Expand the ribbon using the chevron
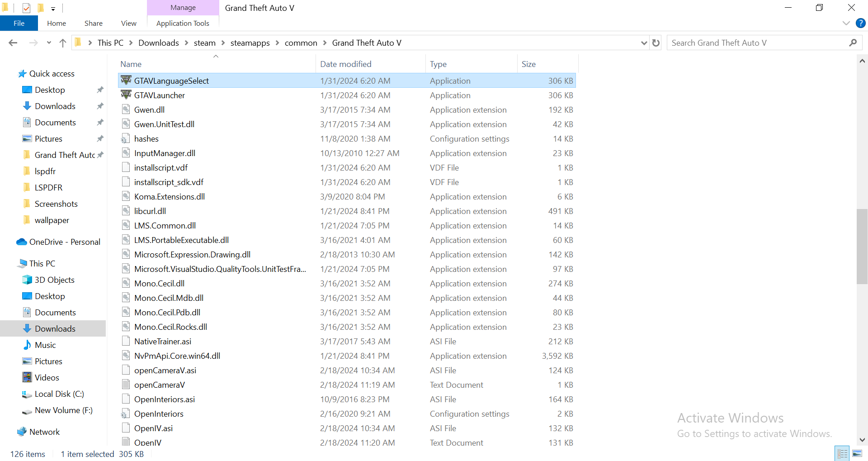The image size is (868, 461). tap(846, 23)
